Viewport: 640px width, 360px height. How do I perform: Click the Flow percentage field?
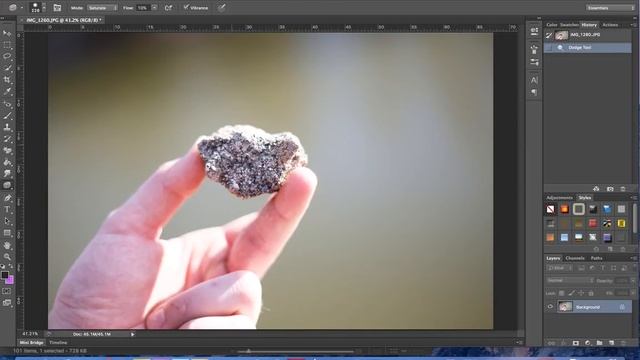click(x=144, y=8)
